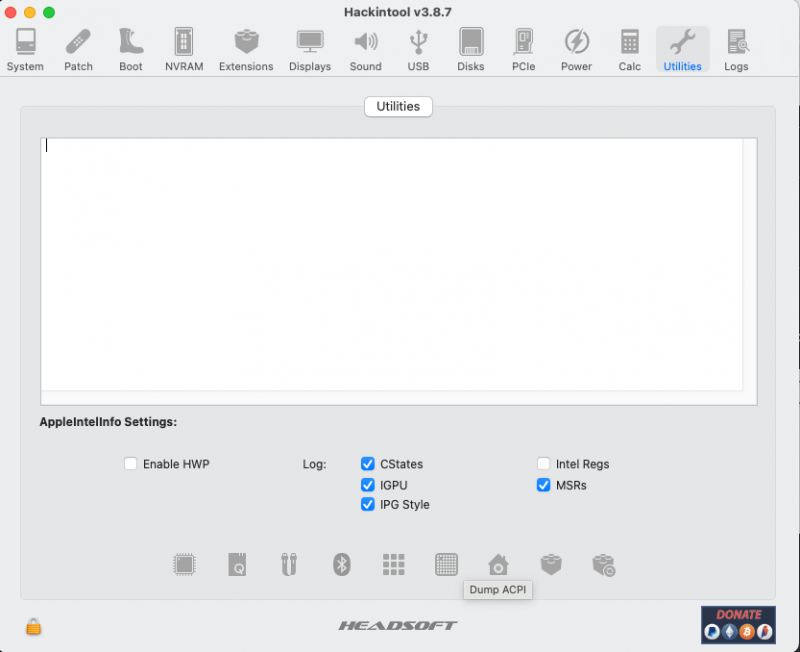The height and width of the screenshot is (652, 800).
Task: Open the USB tab
Action: 418,49
